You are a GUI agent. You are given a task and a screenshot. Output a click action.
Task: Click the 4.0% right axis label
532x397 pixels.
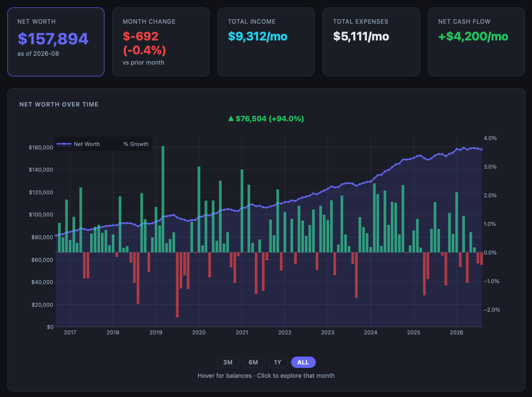coord(490,138)
